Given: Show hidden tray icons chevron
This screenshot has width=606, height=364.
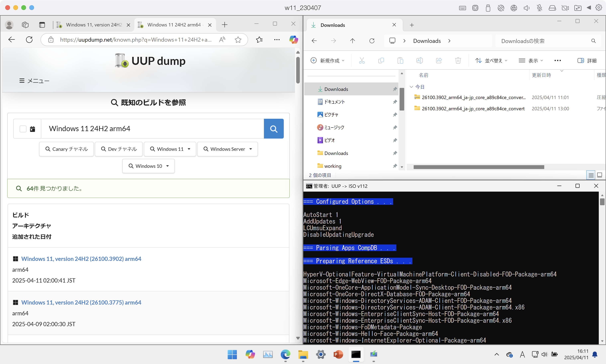Looking at the screenshot, I should coord(496,354).
